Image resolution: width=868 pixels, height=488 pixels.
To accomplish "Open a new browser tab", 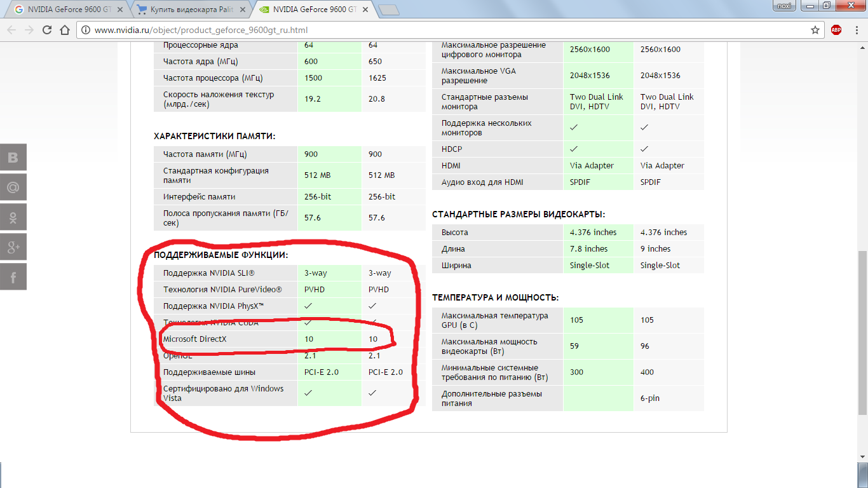I will point(388,10).
